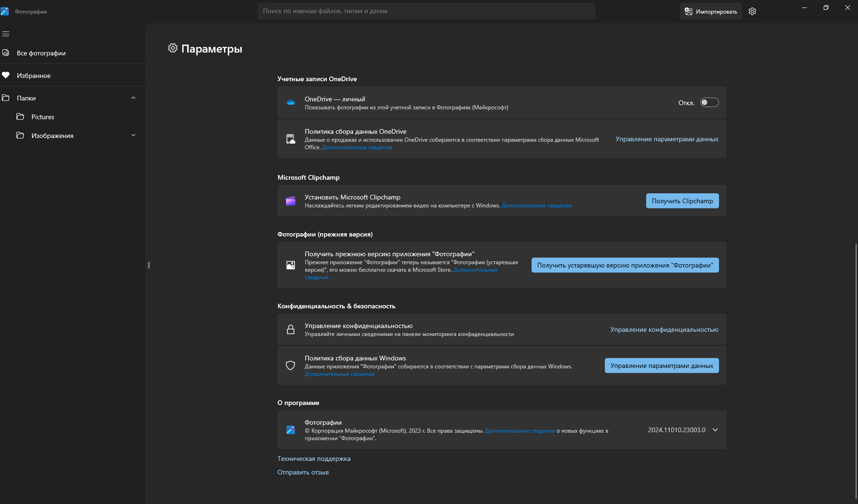Click the OneDrive cloud icon
The width and height of the screenshot is (858, 504).
tap(291, 102)
